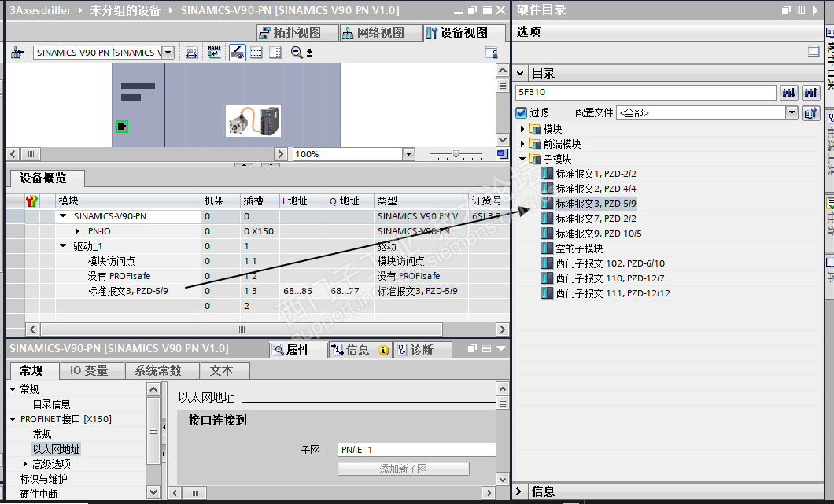Click the show address labels toolbar icon
This screenshot has width=834, height=504.
click(191, 53)
